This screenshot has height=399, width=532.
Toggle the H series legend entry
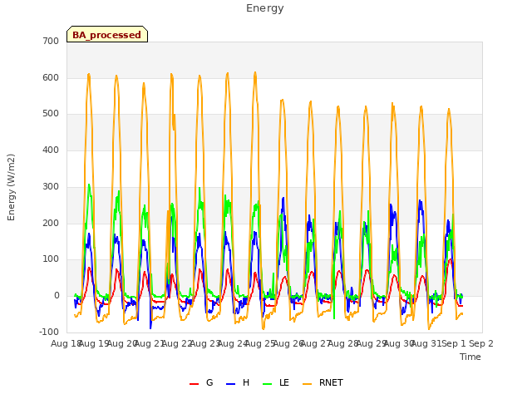238,382
